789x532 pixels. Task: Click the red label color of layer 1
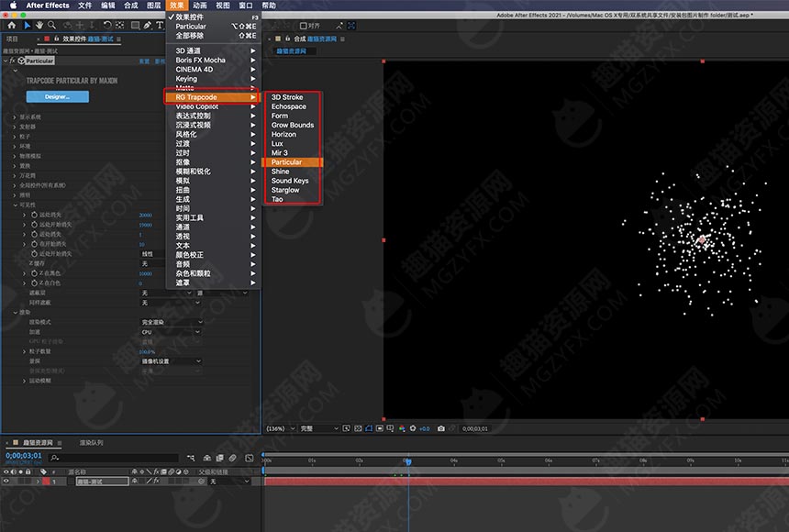point(46,482)
